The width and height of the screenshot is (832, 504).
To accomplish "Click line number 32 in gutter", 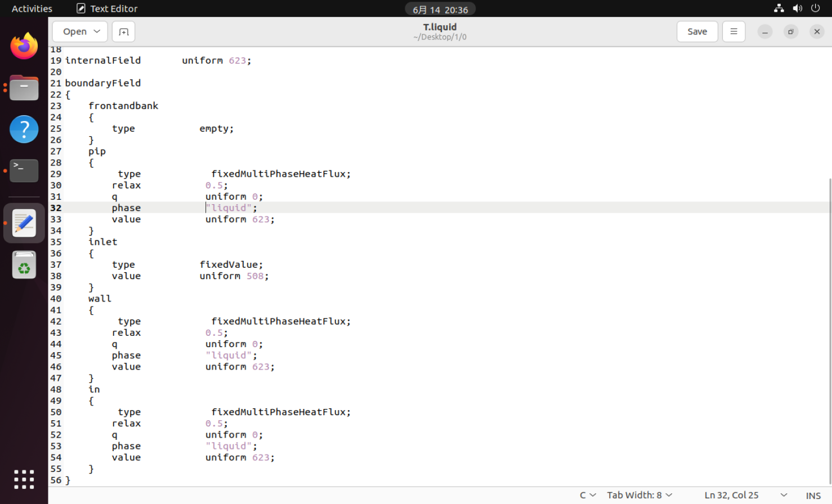I will (56, 208).
